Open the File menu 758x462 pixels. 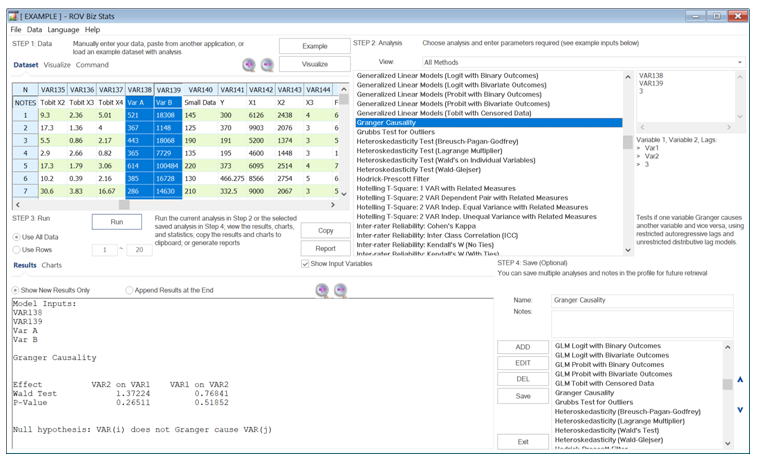[16, 30]
